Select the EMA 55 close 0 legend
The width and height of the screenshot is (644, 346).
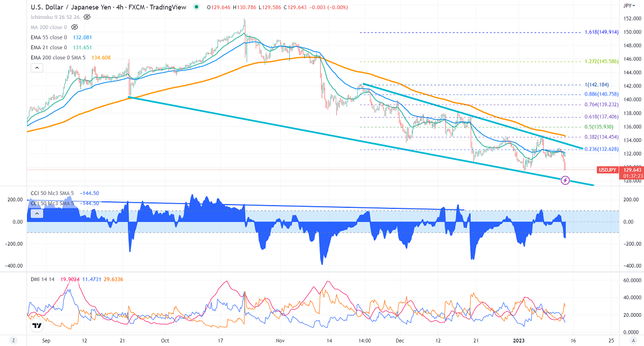(49, 37)
